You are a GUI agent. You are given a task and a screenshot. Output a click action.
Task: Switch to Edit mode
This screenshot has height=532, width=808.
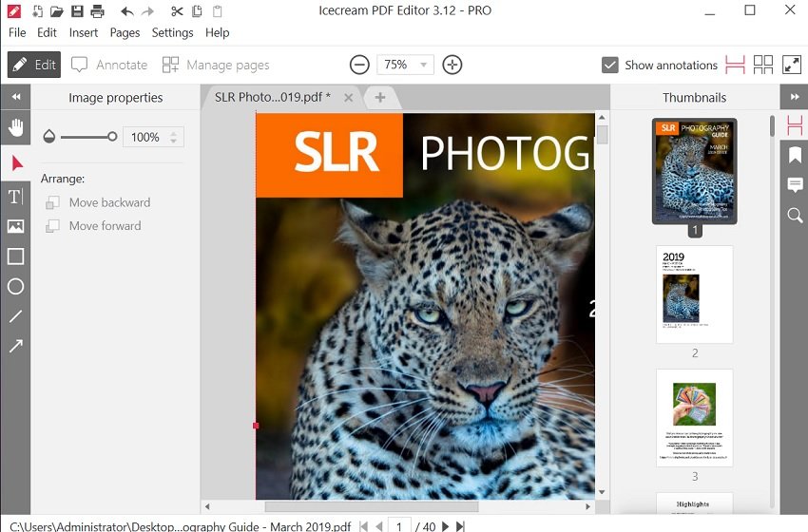tap(34, 65)
